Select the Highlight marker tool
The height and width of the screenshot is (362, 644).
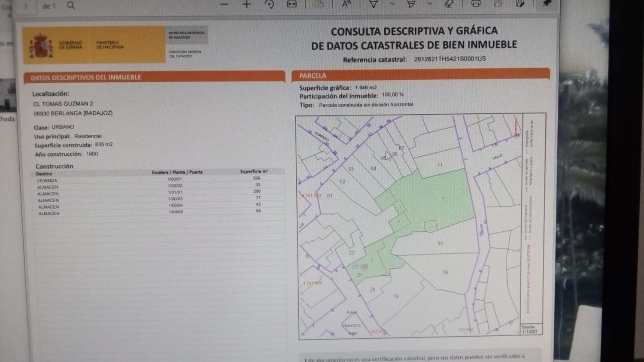pos(411,4)
